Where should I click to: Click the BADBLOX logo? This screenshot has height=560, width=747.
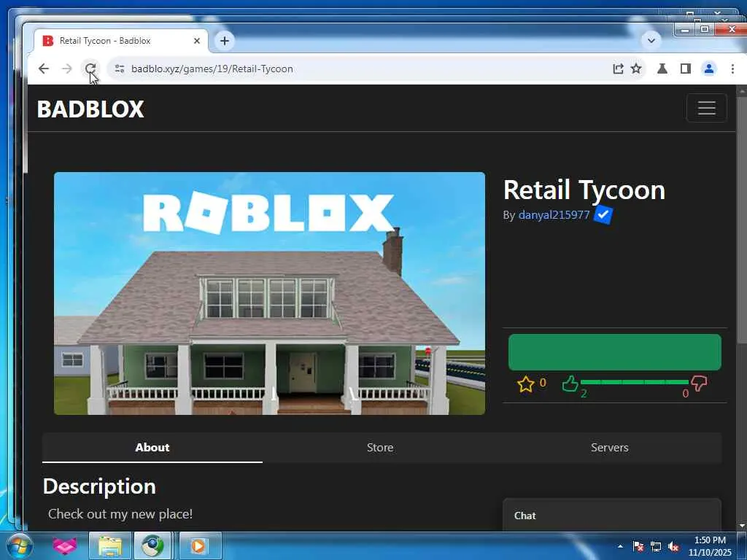[x=90, y=109]
